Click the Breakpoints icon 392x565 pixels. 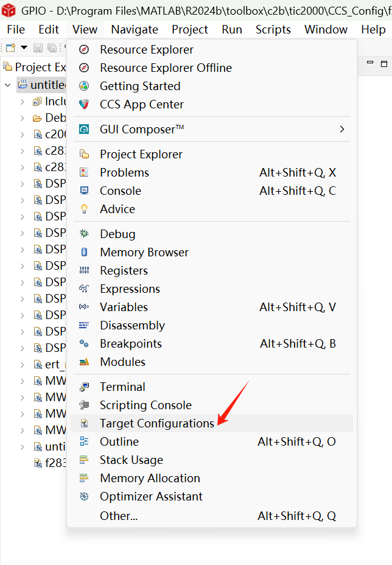tap(84, 344)
